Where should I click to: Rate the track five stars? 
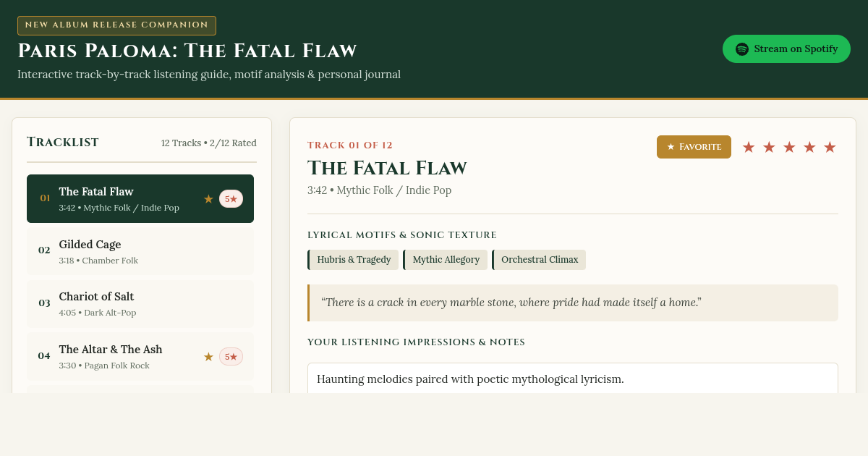(x=830, y=147)
